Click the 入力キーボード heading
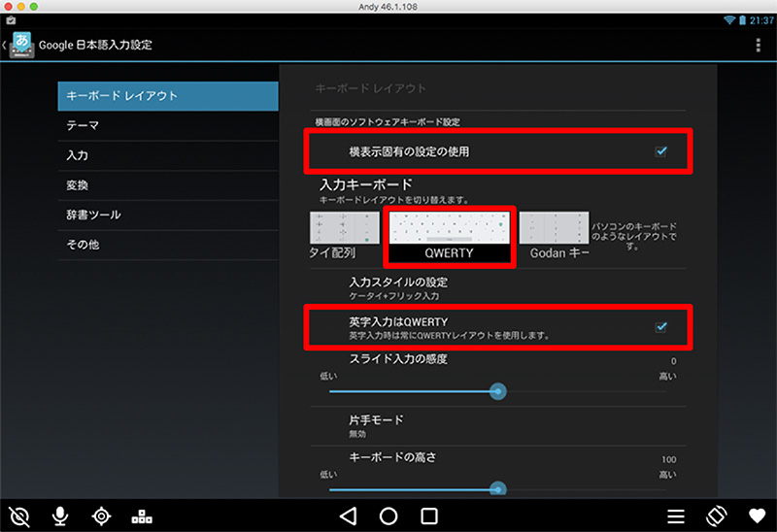777x532 pixels. (366, 184)
